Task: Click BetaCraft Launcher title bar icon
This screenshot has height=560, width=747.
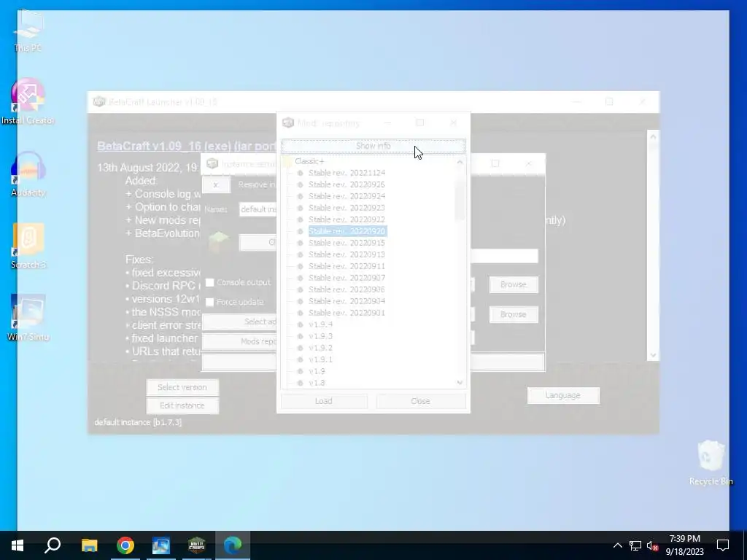Action: 99,101
